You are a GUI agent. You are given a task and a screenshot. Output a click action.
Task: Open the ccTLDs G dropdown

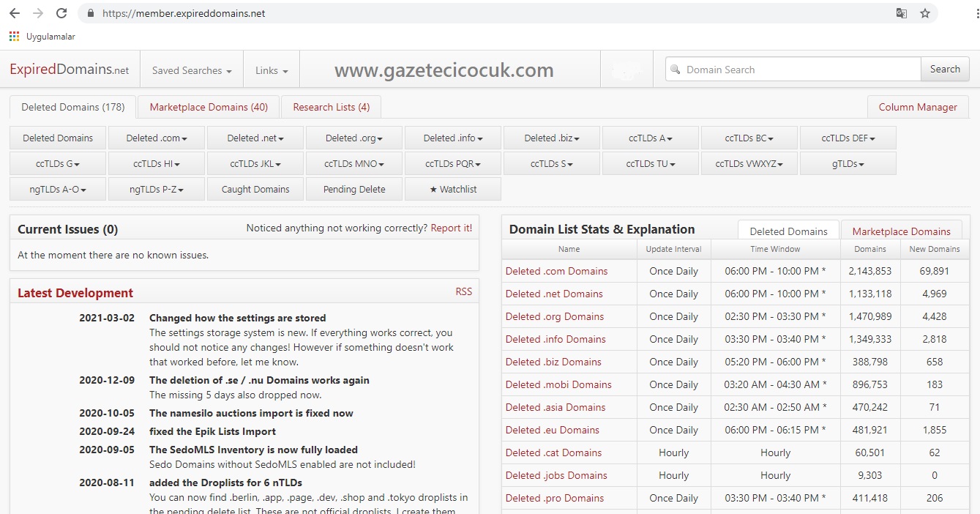(58, 163)
